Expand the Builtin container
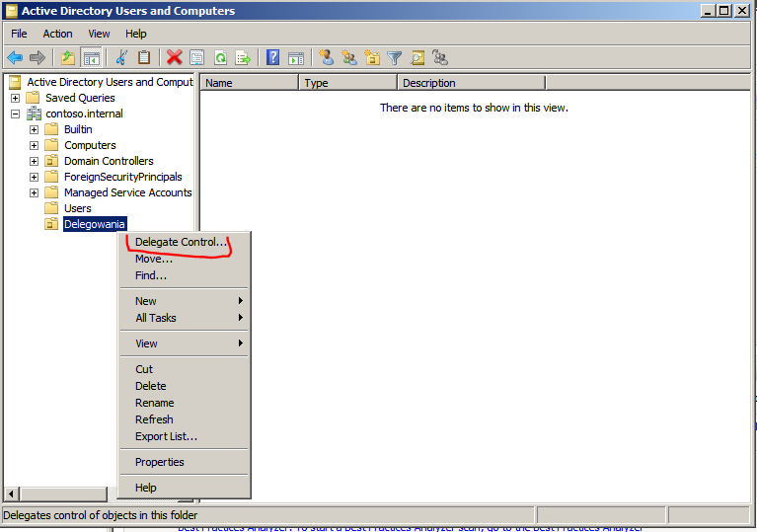Viewport: 757px width, 532px height. [x=34, y=130]
